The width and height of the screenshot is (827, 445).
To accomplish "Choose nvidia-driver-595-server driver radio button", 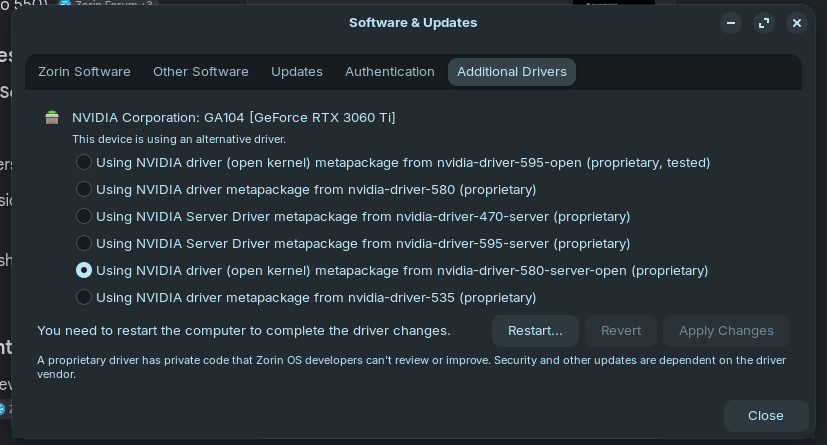I will pos(84,243).
